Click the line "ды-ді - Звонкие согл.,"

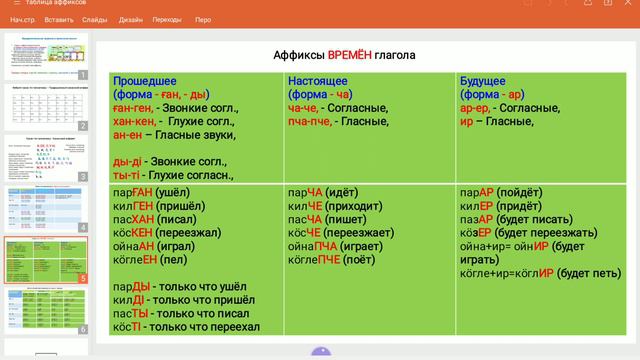click(170, 162)
